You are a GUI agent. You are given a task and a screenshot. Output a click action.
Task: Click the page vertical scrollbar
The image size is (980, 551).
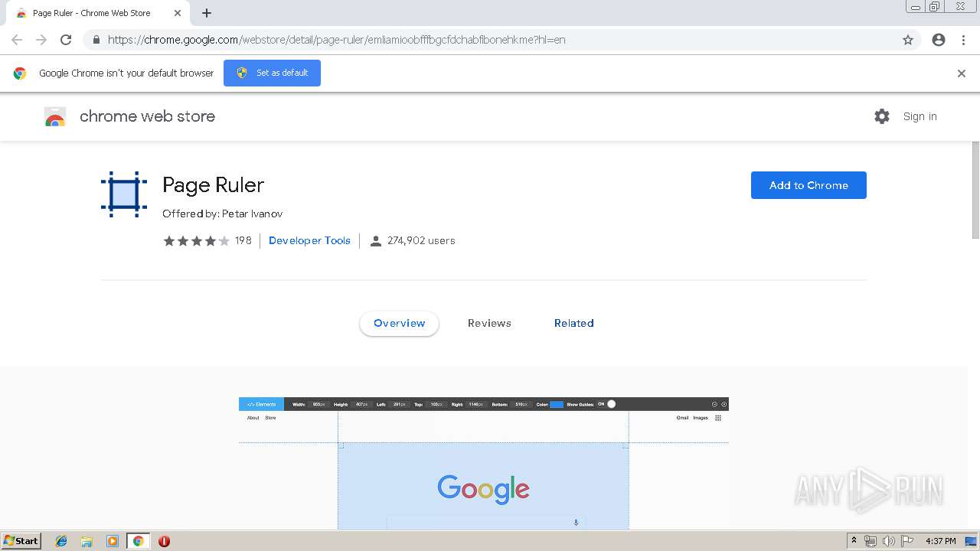coord(975,190)
